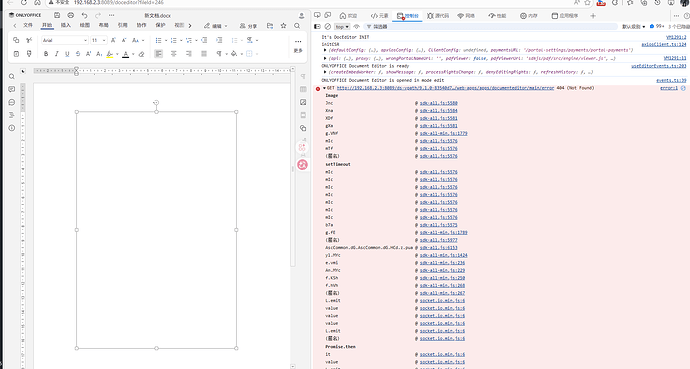
Task: Open the user profile icon in editor
Action: tap(301, 15)
